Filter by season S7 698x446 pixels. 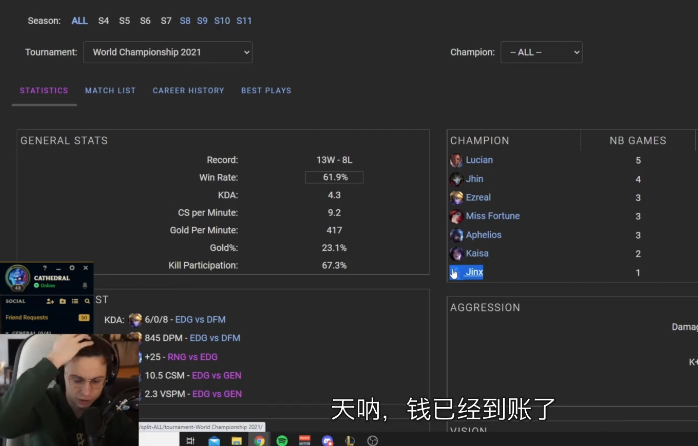pos(166,21)
